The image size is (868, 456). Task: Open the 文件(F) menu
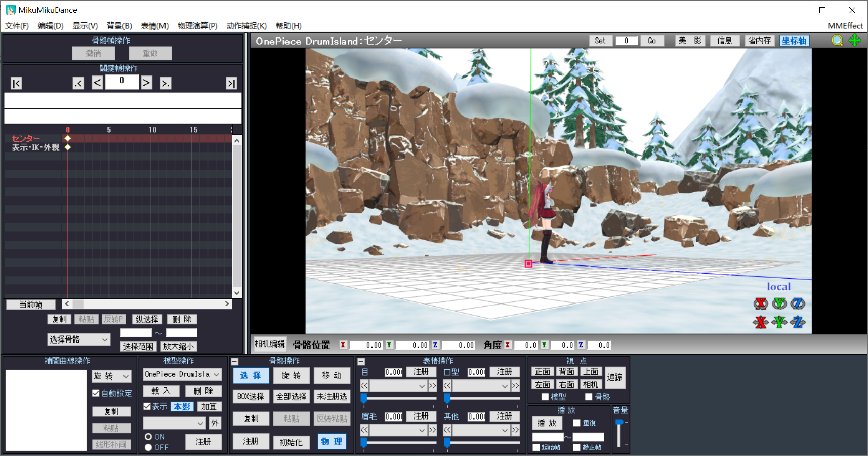pos(17,26)
